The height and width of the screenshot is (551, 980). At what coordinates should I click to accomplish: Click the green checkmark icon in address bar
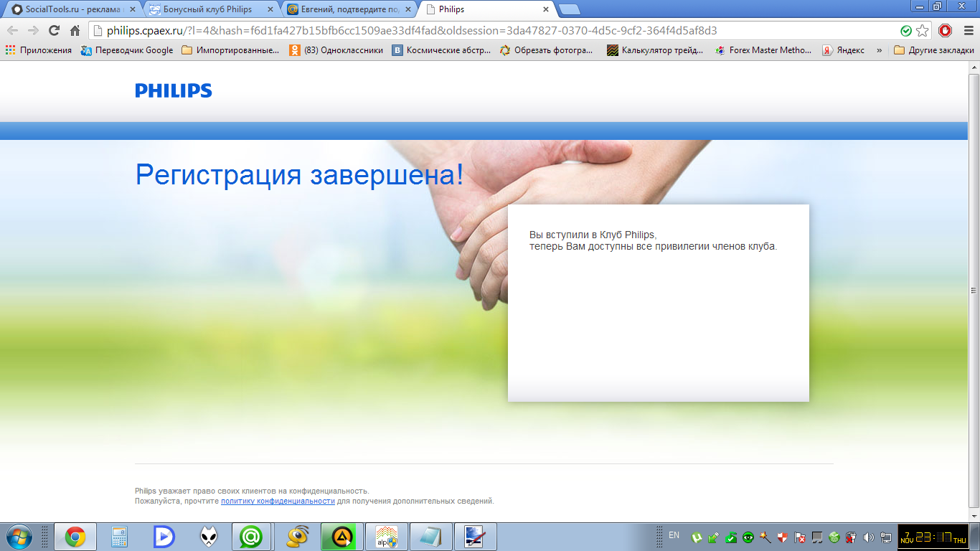[x=906, y=31]
